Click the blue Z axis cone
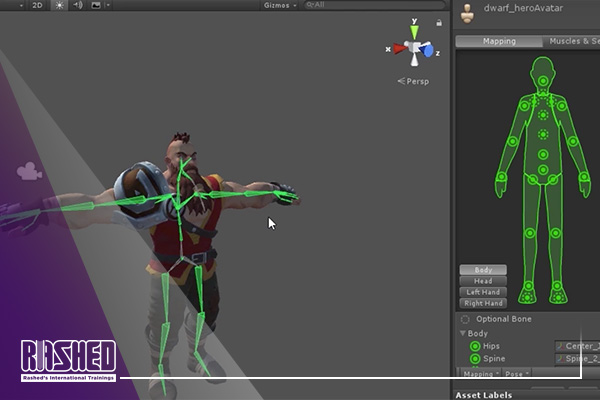The height and width of the screenshot is (400, 600). 427,50
